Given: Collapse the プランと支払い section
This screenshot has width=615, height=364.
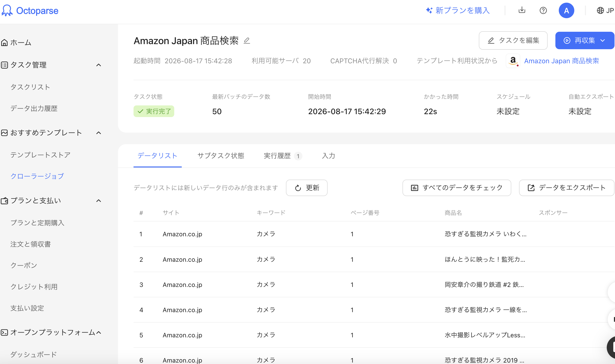Looking at the screenshot, I should 99,201.
